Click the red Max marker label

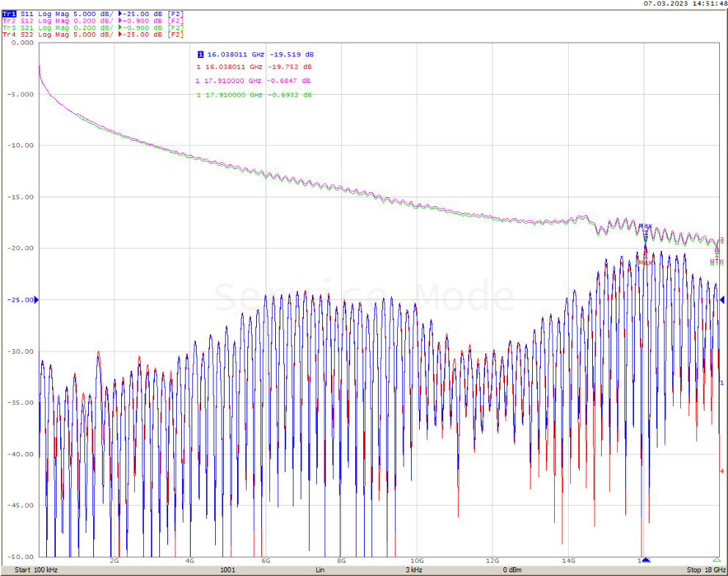pyautogui.click(x=645, y=262)
